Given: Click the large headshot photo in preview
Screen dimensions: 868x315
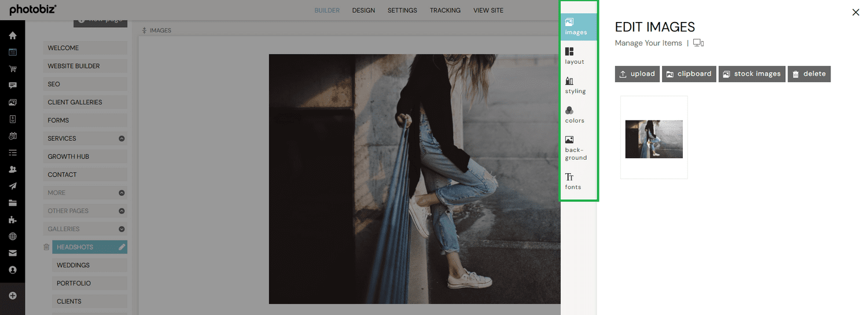Looking at the screenshot, I should pos(414,179).
